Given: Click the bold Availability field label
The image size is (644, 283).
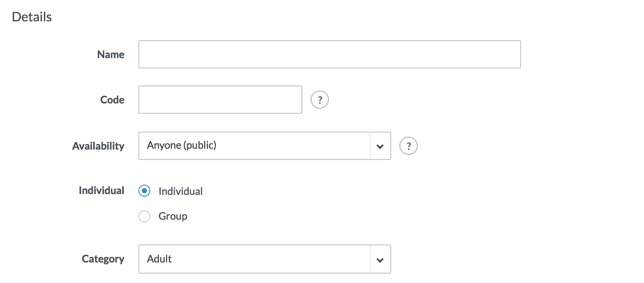Looking at the screenshot, I should [x=98, y=146].
